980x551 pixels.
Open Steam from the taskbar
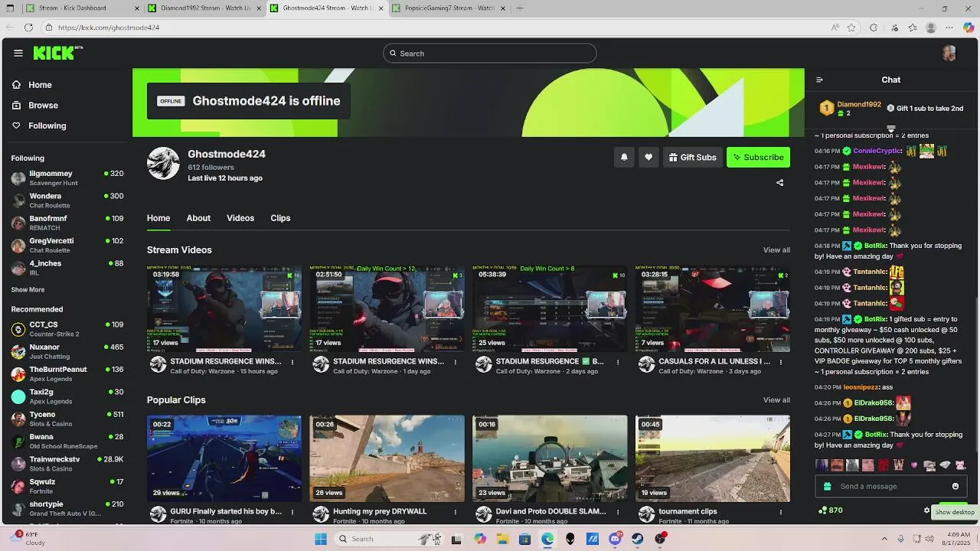[x=637, y=539]
